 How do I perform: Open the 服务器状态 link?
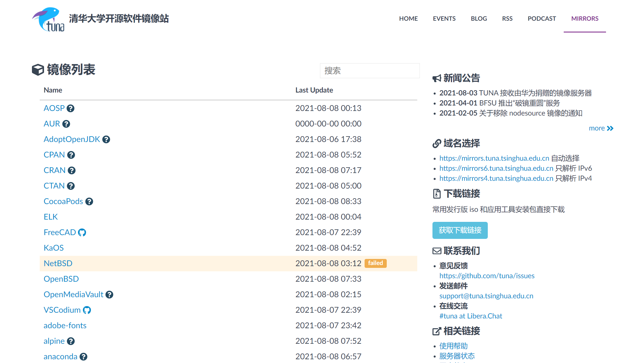457,356
